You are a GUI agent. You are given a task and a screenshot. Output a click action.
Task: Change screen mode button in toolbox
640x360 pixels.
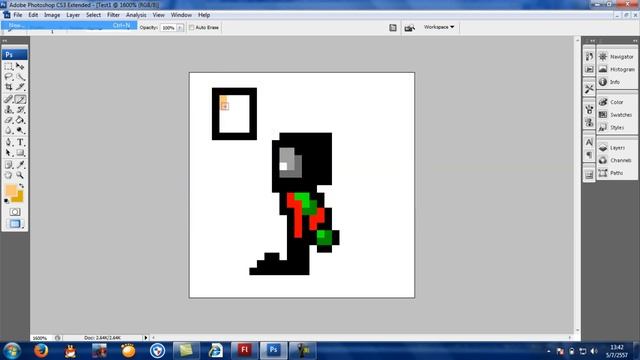15,224
